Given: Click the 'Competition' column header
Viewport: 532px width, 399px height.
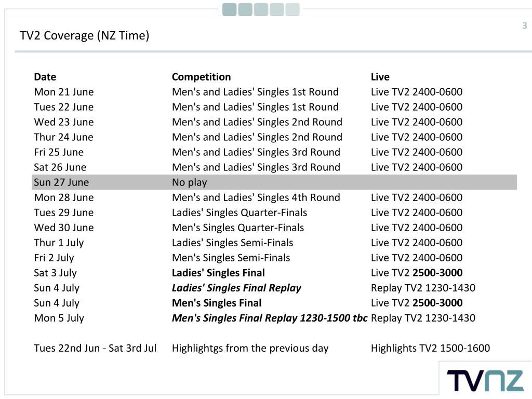Looking at the screenshot, I should (201, 77).
